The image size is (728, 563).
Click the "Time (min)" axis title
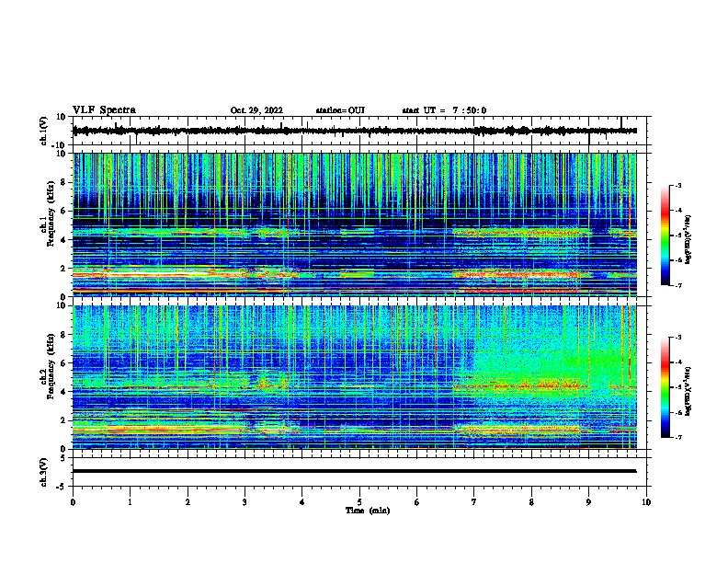click(368, 511)
